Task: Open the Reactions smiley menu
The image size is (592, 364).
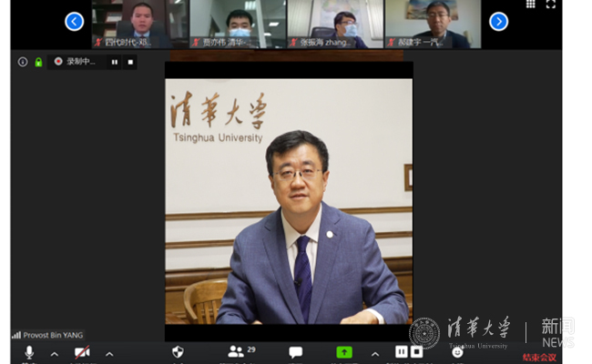Action: click(x=457, y=352)
